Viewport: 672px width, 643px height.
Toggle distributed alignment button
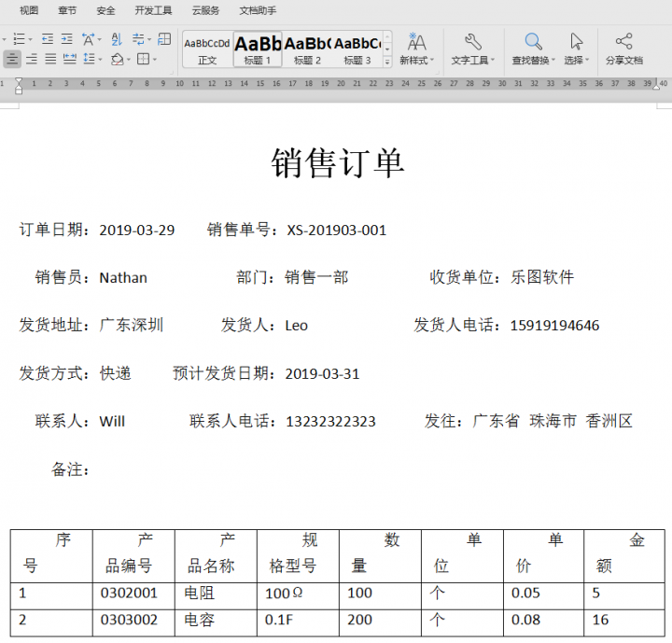point(69,59)
